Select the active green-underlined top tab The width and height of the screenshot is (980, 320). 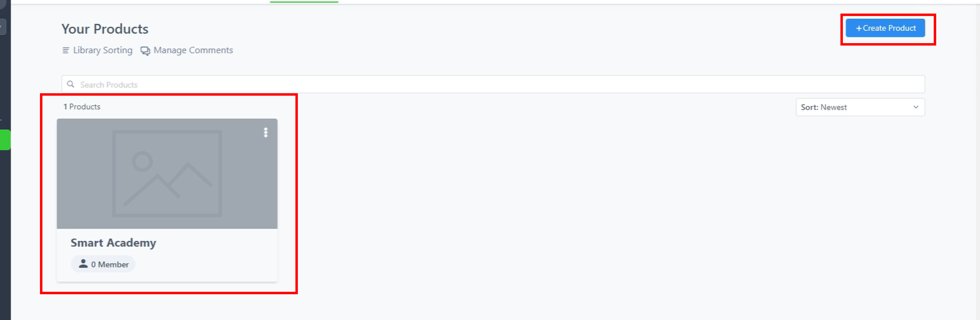pos(304,1)
